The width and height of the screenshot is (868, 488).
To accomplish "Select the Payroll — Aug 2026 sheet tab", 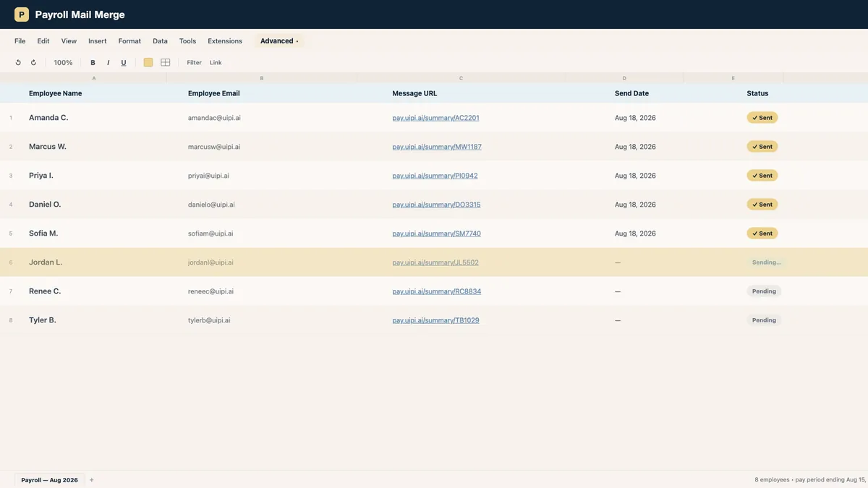I will pyautogui.click(x=49, y=480).
